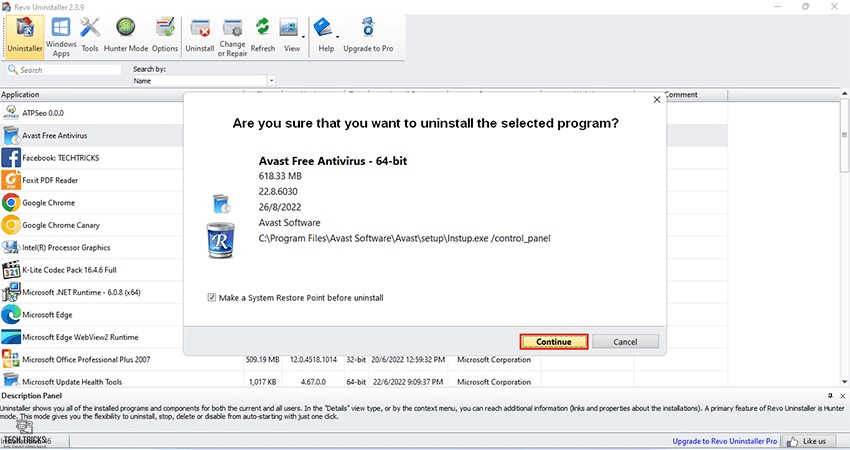Click Continue to confirm uninstall
Viewport: 850px width, 450px height.
(553, 342)
